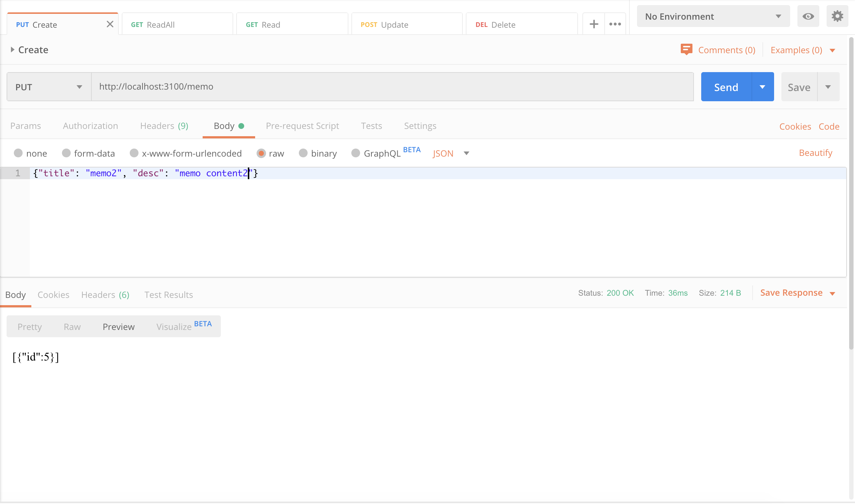Select the none body radio button
Screen dimensions: 855x504
[x=18, y=153]
